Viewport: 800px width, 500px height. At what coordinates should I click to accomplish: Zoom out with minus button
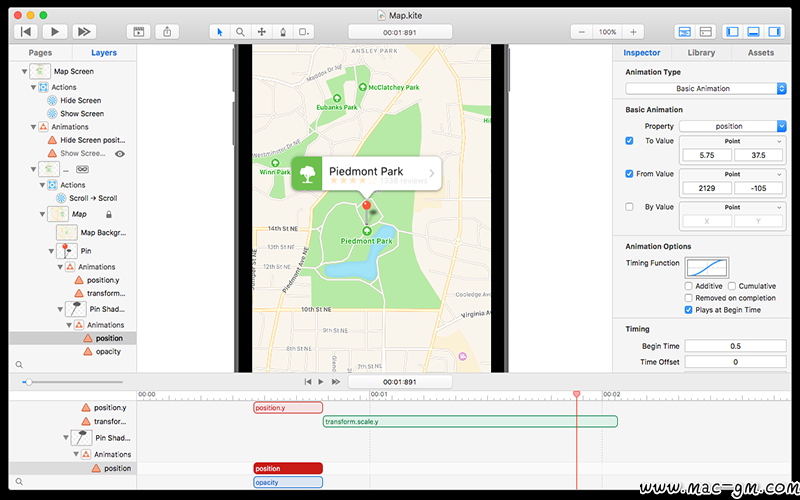(x=582, y=32)
